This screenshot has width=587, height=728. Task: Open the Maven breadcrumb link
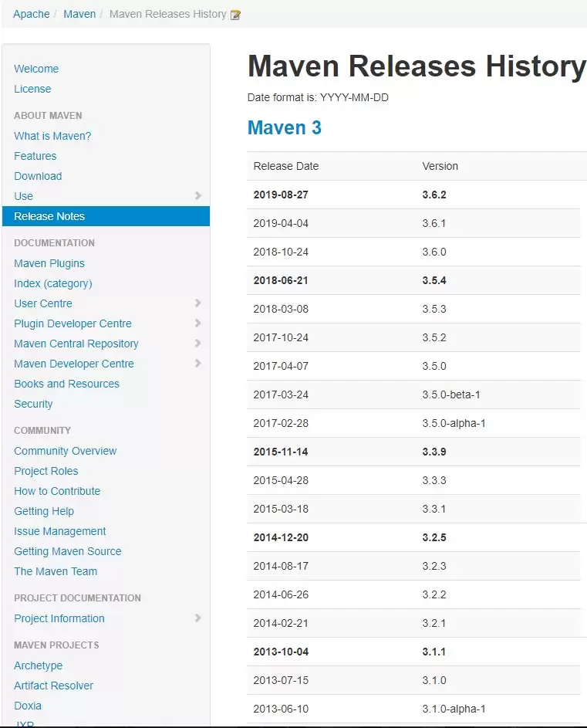tap(79, 14)
